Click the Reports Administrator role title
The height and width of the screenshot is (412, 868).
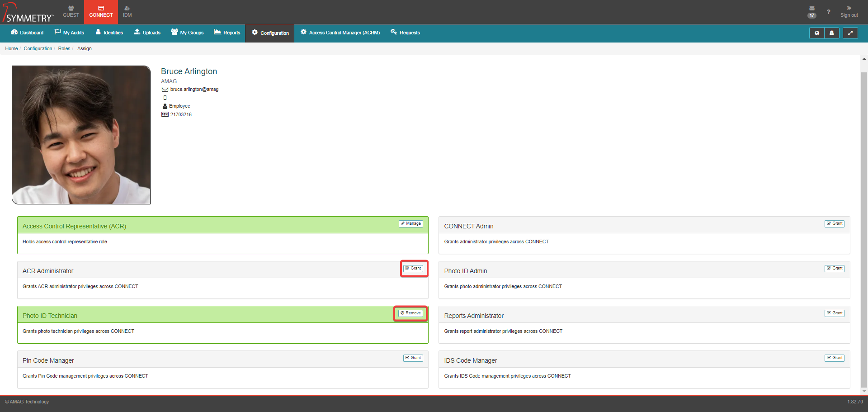point(474,316)
